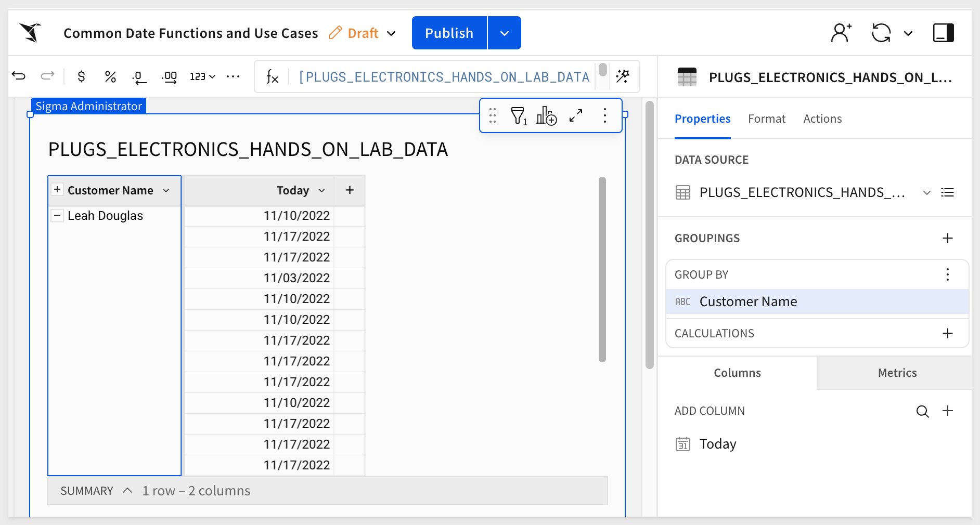Image resolution: width=980 pixels, height=525 pixels.
Task: Click the Sigma Administrator label
Action: click(x=88, y=106)
